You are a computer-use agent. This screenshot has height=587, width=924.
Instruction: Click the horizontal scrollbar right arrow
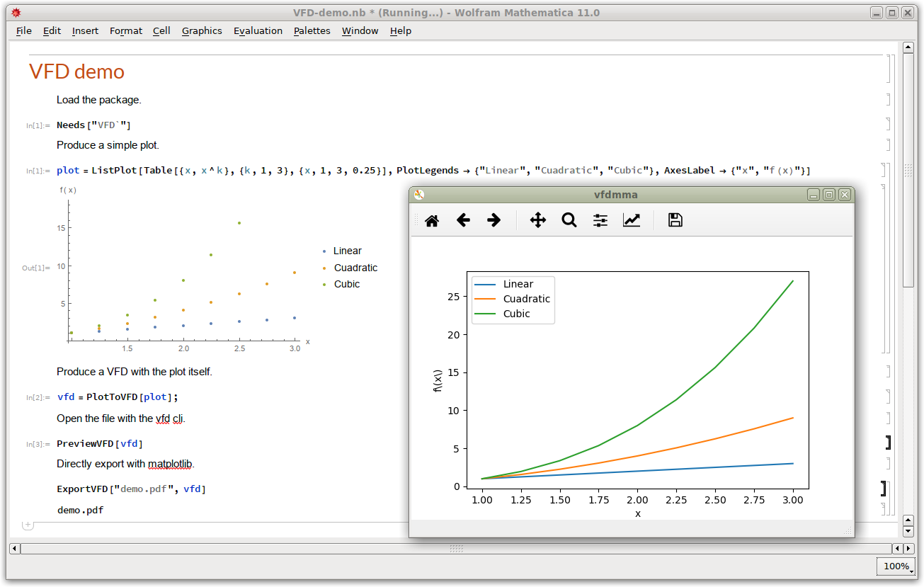[x=908, y=549]
